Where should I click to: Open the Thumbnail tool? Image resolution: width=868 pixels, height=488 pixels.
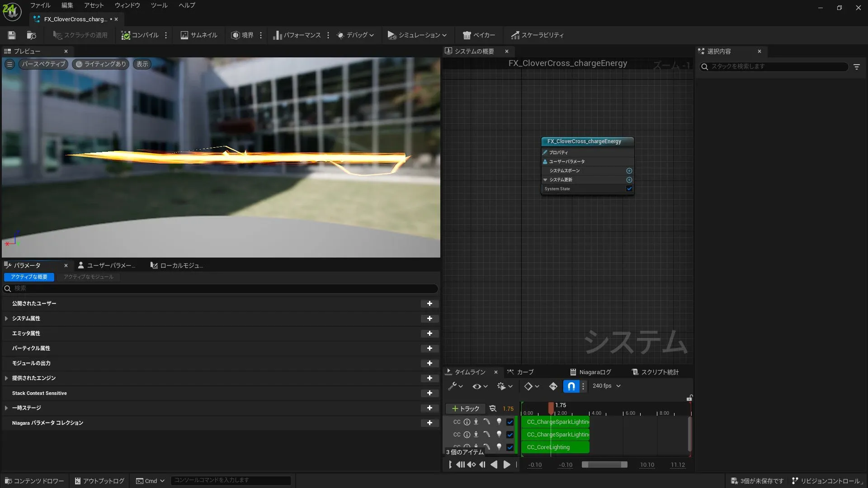pos(199,35)
